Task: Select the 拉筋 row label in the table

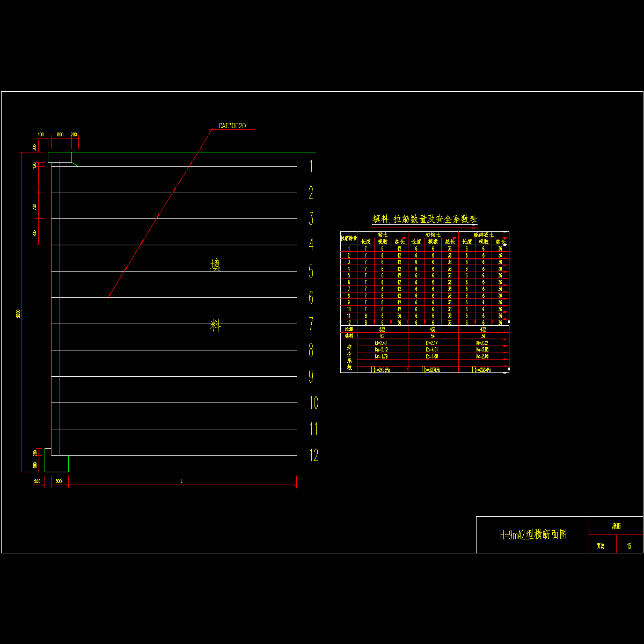Action: point(349,328)
